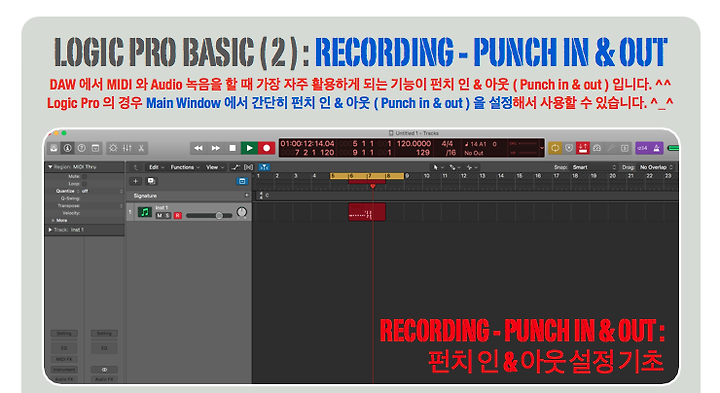The height and width of the screenshot is (393, 720).
Task: Click the Stop transport button
Action: pos(232,148)
